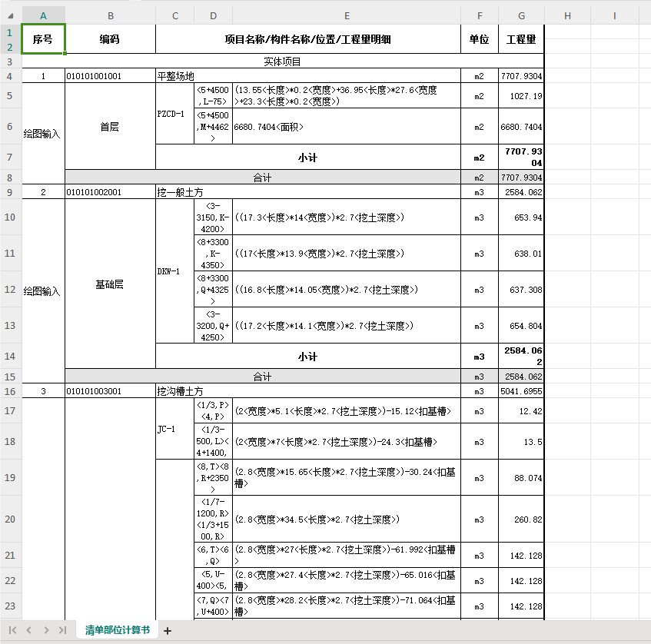Click the 平整场地 item name cell

[x=308, y=76]
